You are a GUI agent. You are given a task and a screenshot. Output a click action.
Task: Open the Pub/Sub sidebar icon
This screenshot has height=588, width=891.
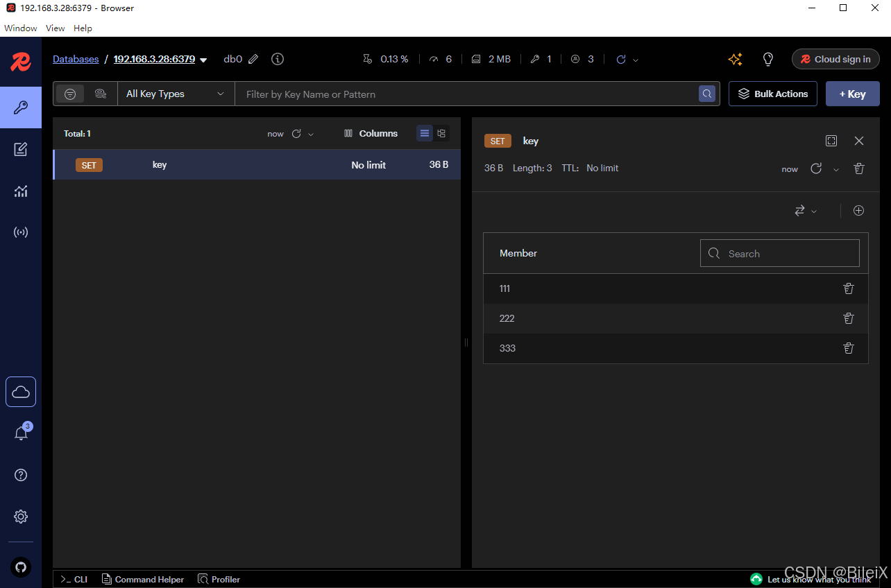[x=20, y=232]
